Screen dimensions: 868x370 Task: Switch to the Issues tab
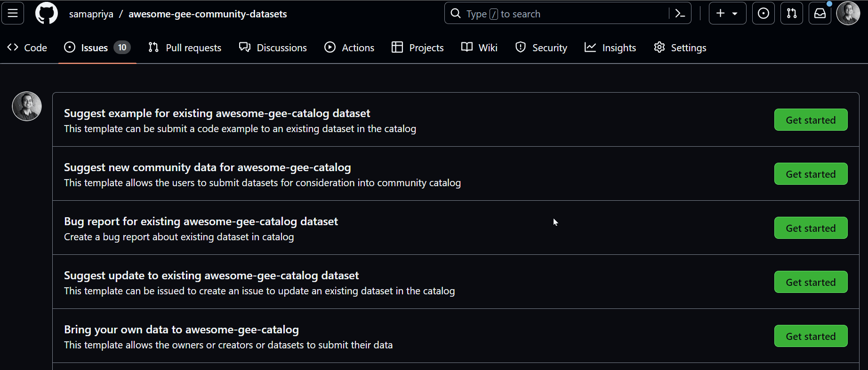pyautogui.click(x=97, y=47)
